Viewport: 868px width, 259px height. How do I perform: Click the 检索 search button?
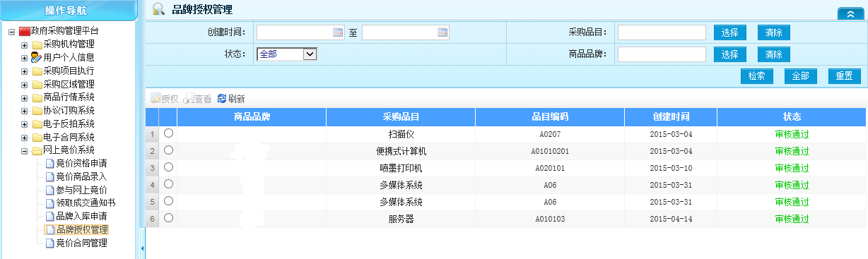coord(757,76)
